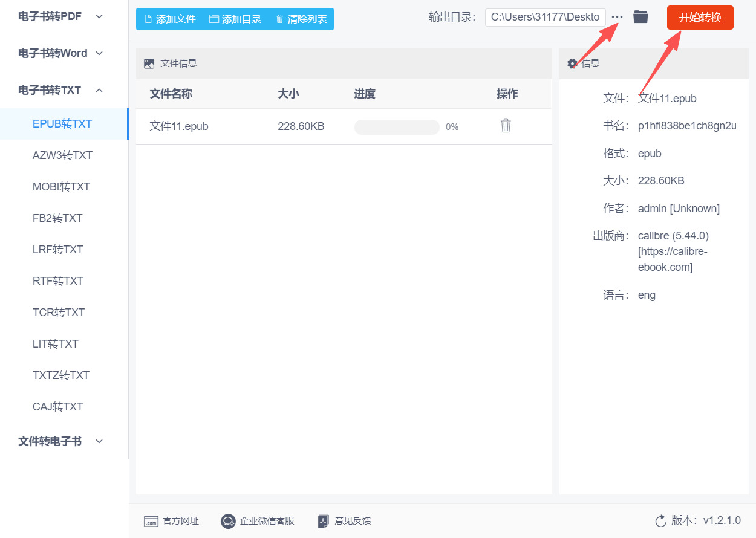Screen dimensions: 756x538
Task: Click the 意见反馈 feedback icon
Action: click(x=324, y=521)
